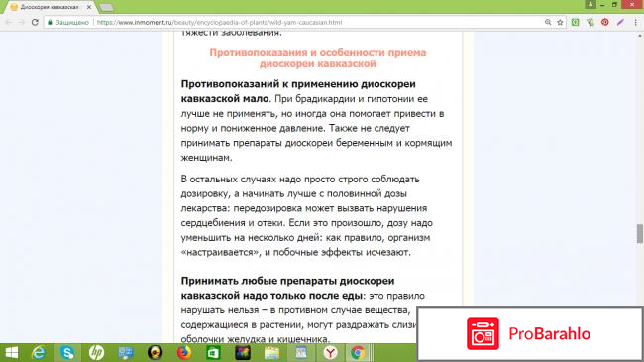Open the green extension icon in the toolbar

click(x=575, y=22)
